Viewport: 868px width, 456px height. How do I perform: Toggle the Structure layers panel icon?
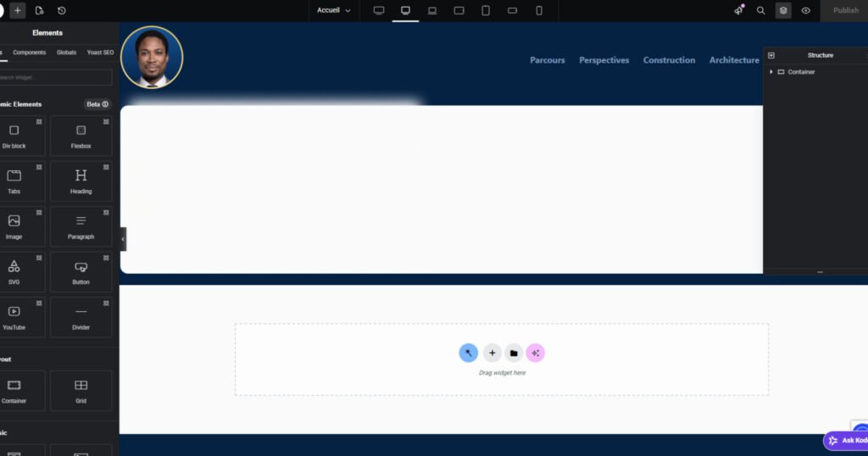(x=783, y=10)
